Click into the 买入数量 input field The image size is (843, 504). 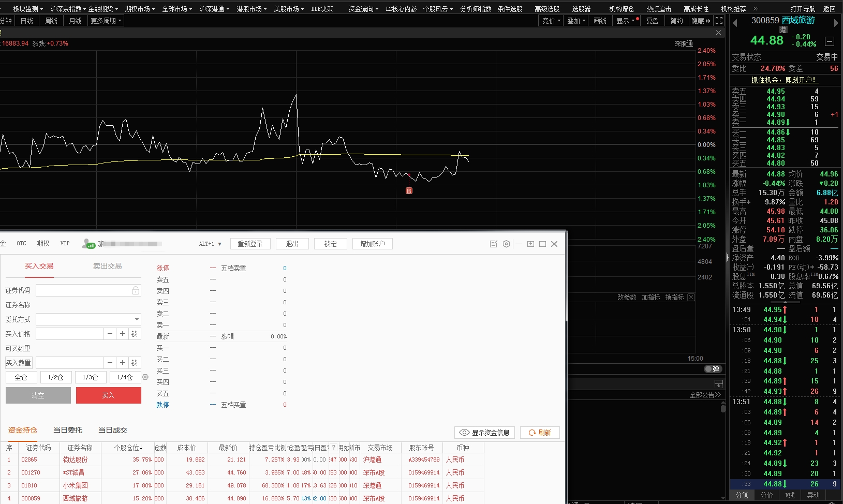[x=70, y=363]
